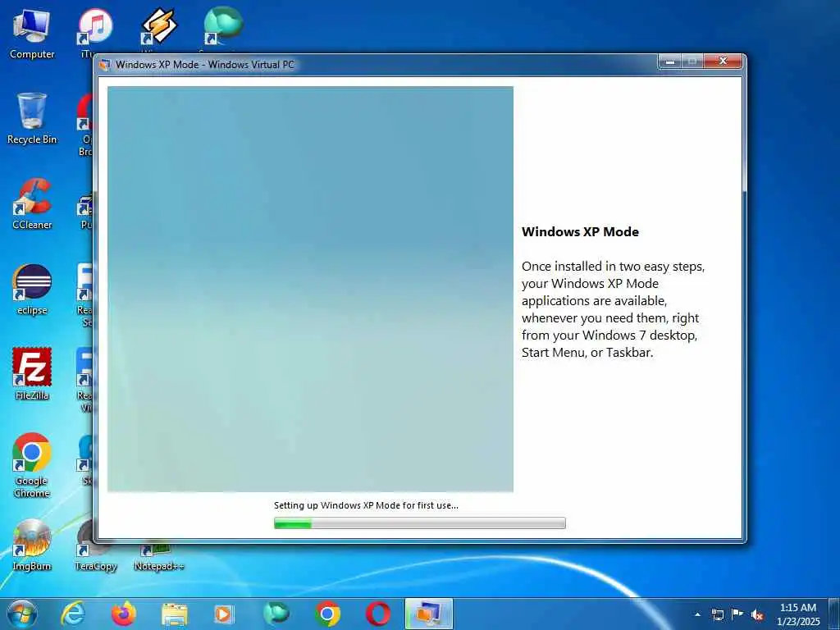Open the Windows Start orb
The width and height of the screenshot is (840, 630).
pyautogui.click(x=22, y=614)
